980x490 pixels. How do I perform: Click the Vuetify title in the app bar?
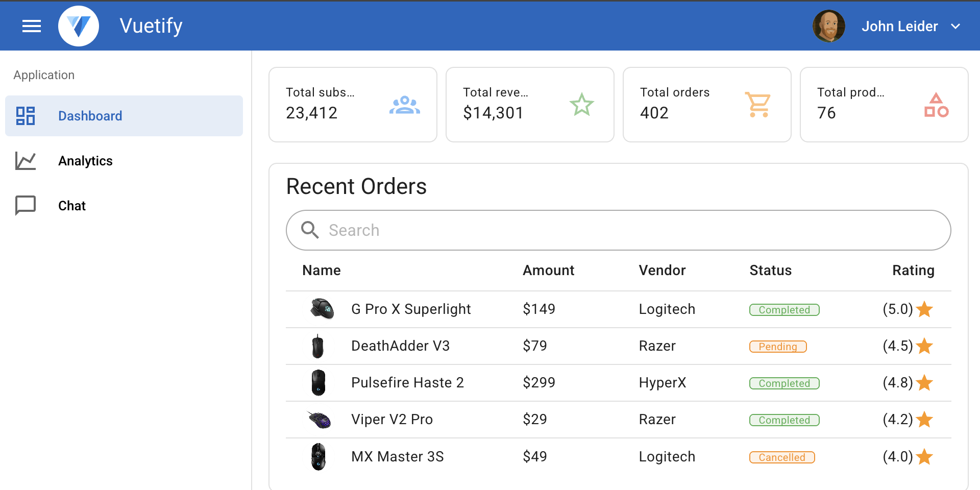pos(151,26)
